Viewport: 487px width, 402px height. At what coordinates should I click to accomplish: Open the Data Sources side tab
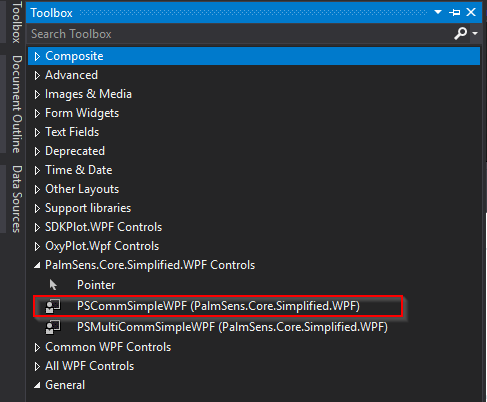(x=16, y=199)
